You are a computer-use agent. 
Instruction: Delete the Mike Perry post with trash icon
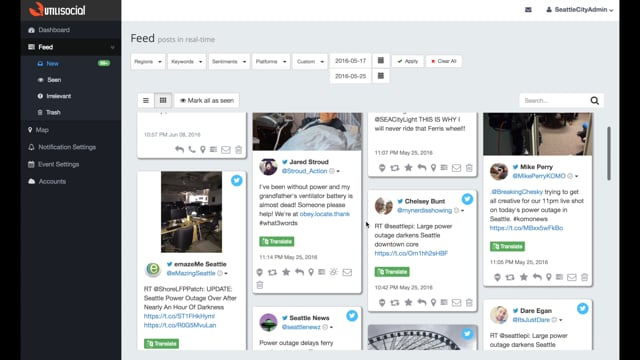[x=584, y=277]
